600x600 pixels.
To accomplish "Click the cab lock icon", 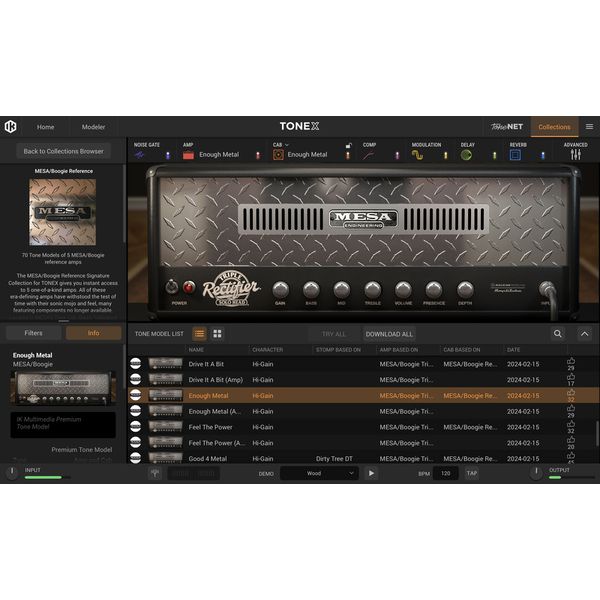I will click(x=348, y=145).
